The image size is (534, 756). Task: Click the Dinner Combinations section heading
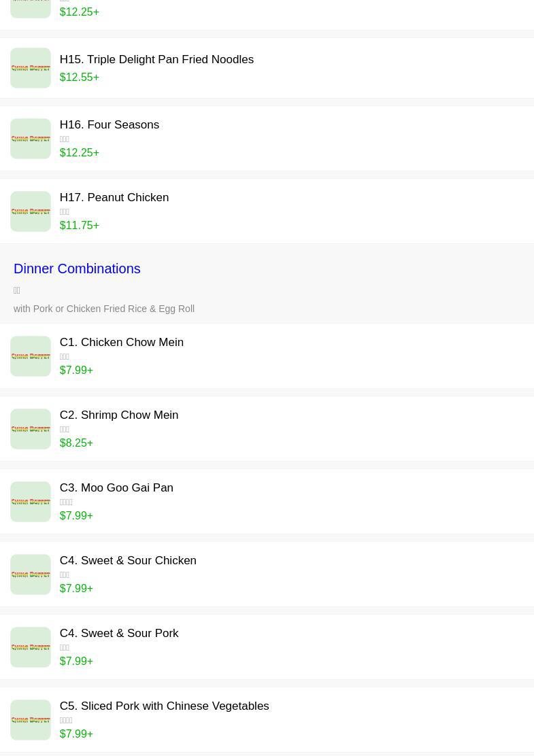(77, 269)
